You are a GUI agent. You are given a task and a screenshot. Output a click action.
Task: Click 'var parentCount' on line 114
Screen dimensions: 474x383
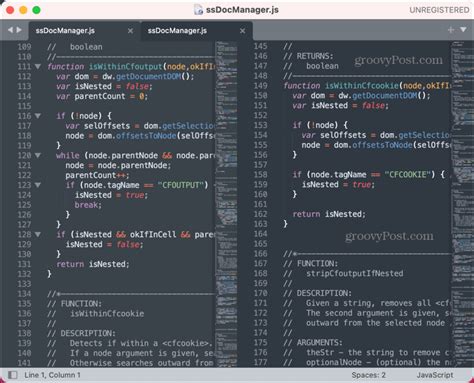click(91, 96)
